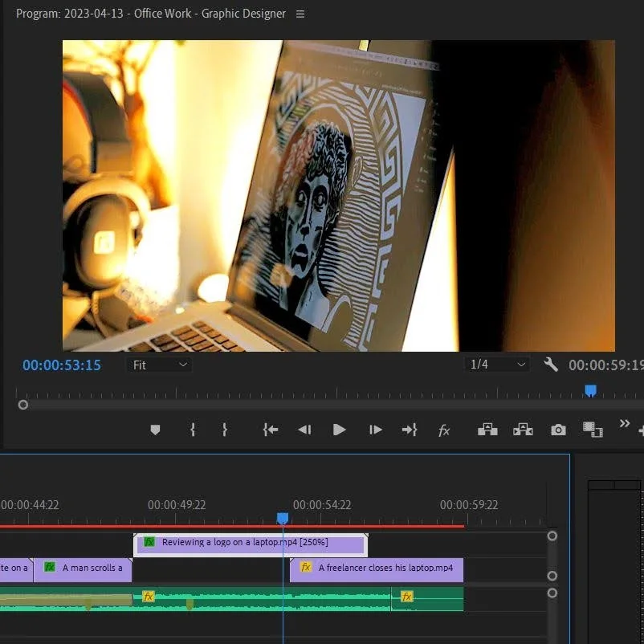The height and width of the screenshot is (644, 644).
Task: Click the Program panel title text
Action: (151, 14)
